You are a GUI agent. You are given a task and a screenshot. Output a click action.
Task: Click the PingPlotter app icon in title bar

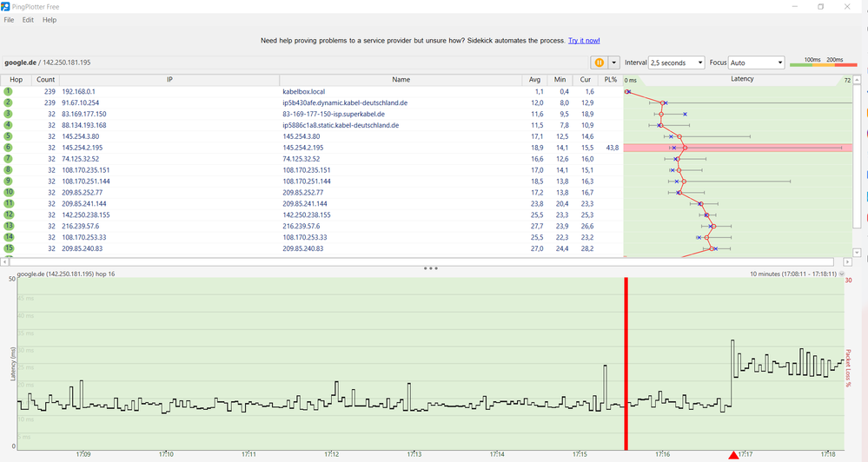[x=5, y=7]
